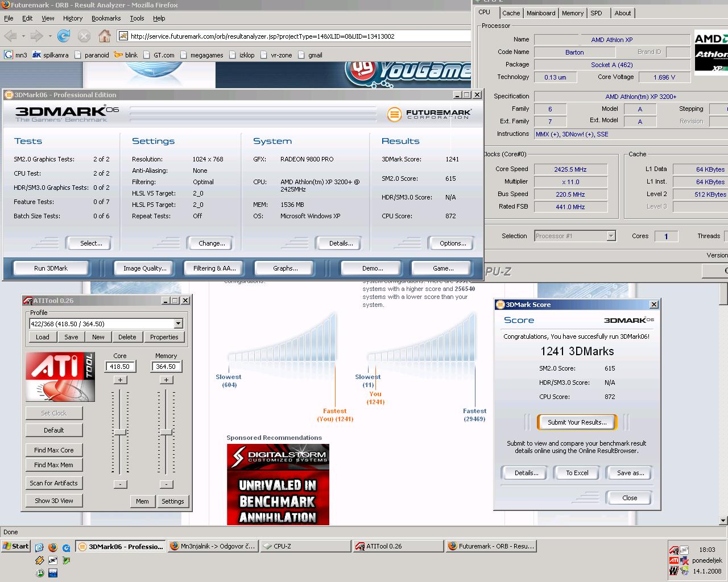728x582 pixels.
Task: Click Find Max Core in ATITool
Action: 54,450
